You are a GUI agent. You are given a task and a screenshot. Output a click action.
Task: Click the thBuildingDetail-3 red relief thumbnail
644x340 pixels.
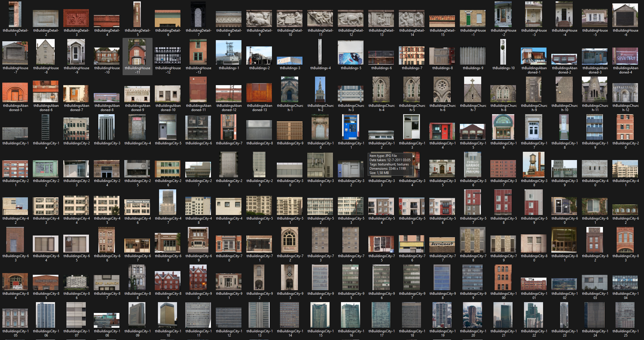click(76, 18)
